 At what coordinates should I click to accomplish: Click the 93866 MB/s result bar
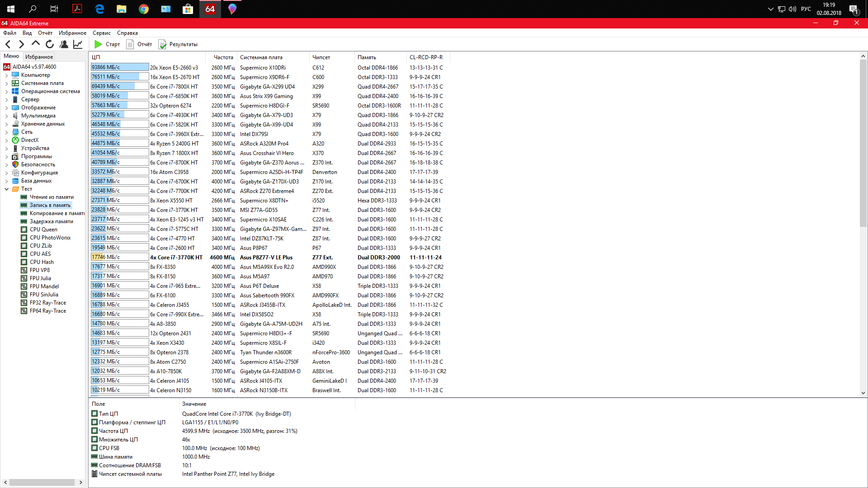[120, 67]
